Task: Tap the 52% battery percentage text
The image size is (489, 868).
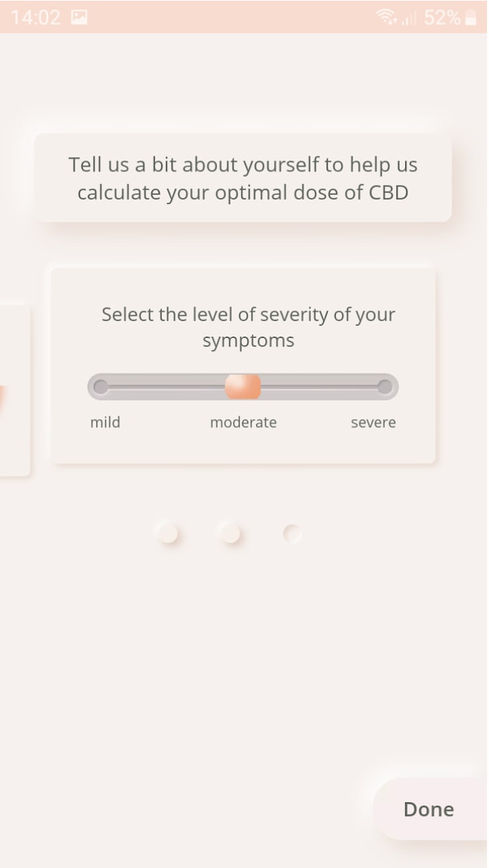Action: coord(442,18)
